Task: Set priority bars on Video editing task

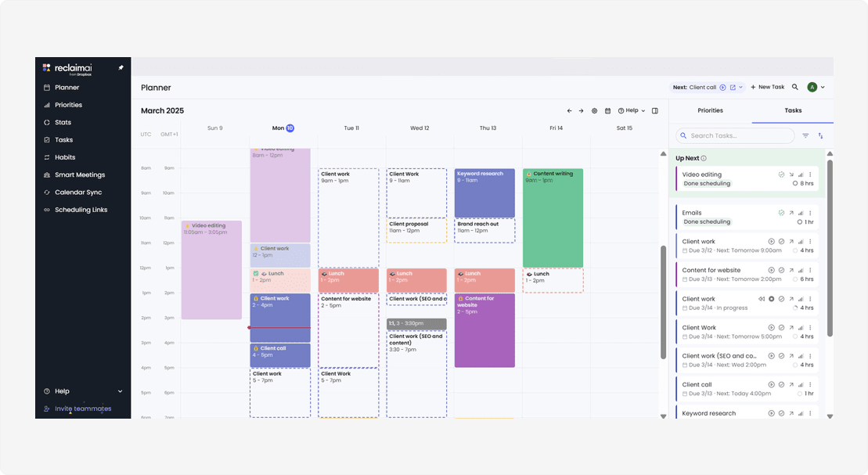Action: point(801,175)
